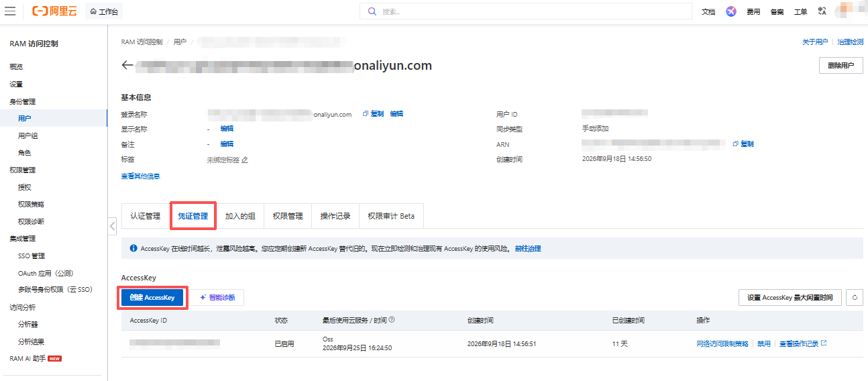
Task: Open 关于用户 link
Action: tap(815, 42)
